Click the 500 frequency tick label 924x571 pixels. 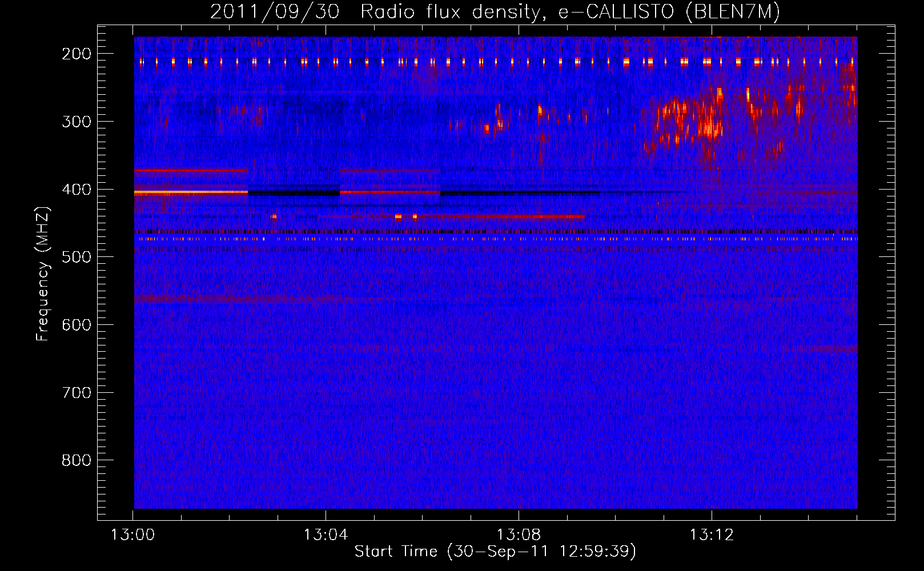click(77, 258)
